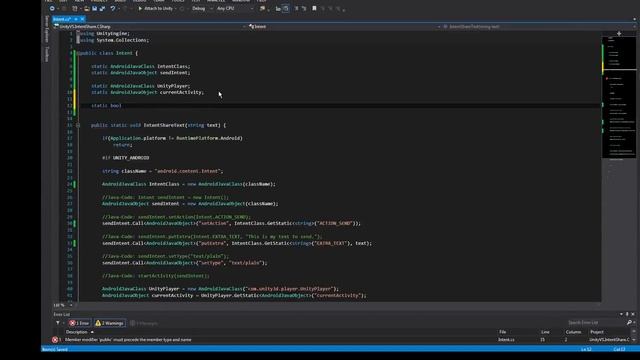Click the code minimap scrollbar

point(619,167)
